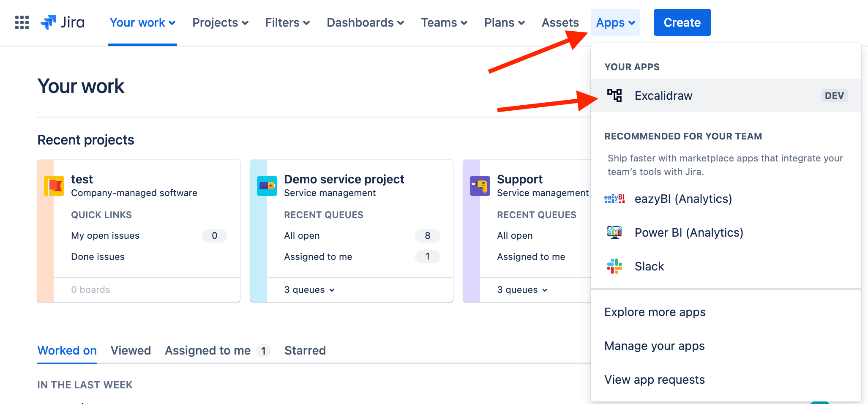Click the Excalidraw app icon
868x404 pixels.
[614, 96]
